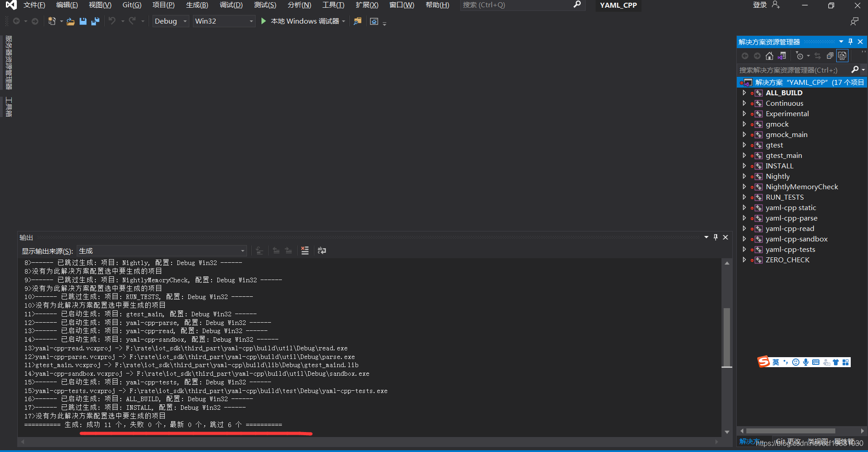Click the toolbar icon right of Find in Files

coord(374,21)
